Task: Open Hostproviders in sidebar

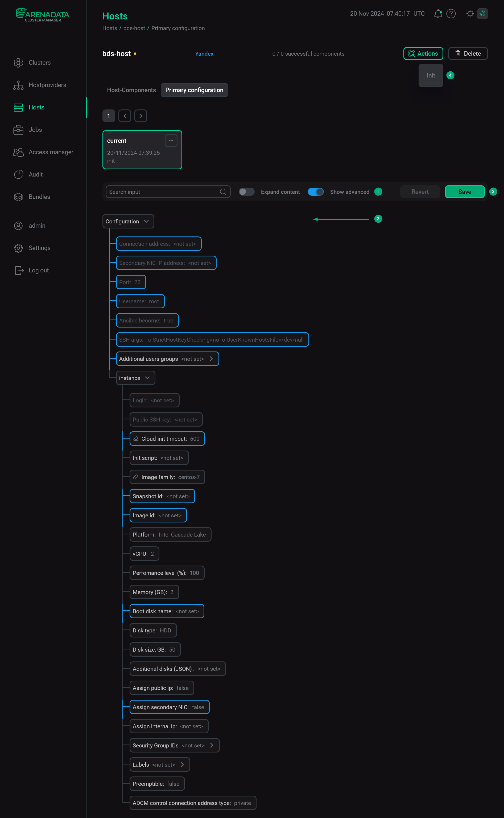Action: (x=47, y=85)
